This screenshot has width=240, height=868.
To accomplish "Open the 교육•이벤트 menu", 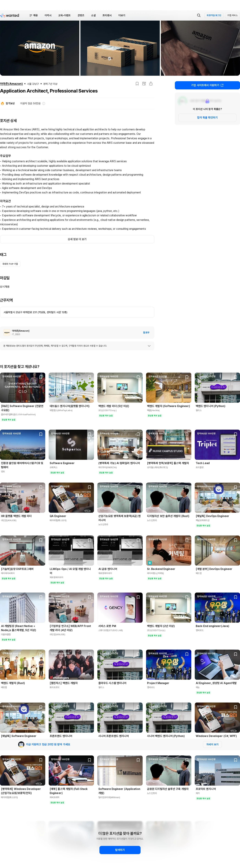I will pos(64,15).
